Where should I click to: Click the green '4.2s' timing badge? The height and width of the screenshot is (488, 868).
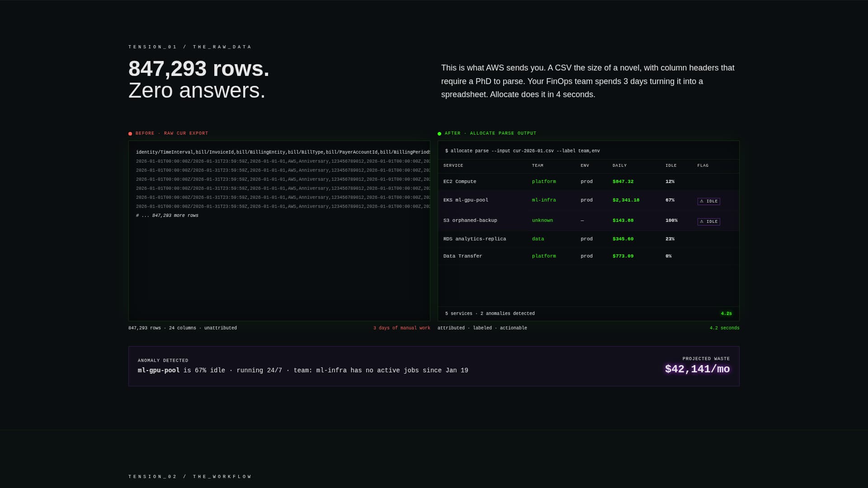tap(726, 314)
